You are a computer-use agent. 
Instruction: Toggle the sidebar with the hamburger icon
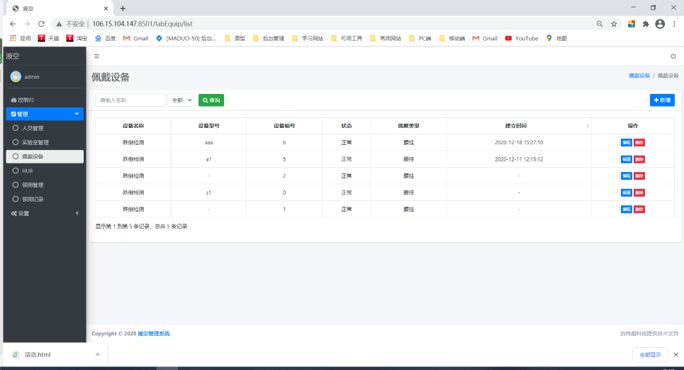point(97,56)
